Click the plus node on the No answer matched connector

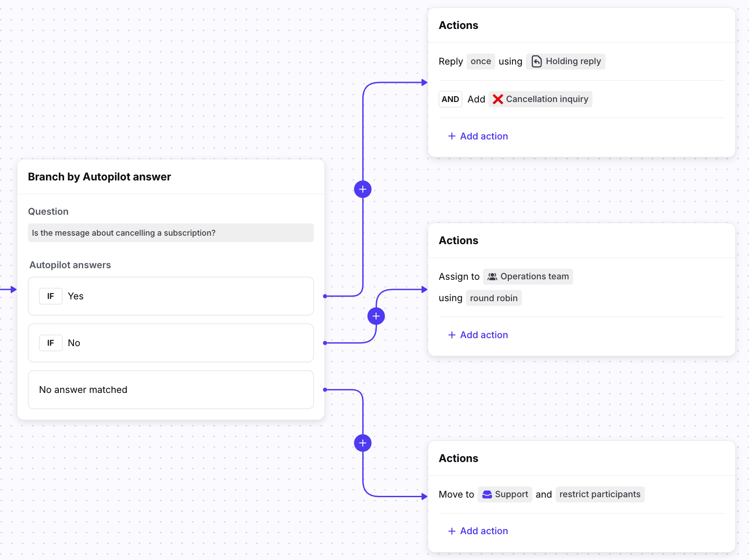[363, 443]
